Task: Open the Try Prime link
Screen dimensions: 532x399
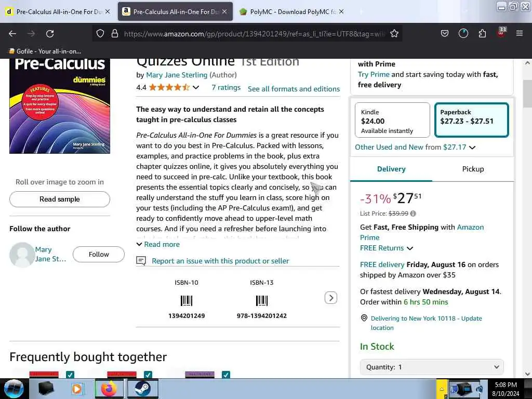Action: 374,74
